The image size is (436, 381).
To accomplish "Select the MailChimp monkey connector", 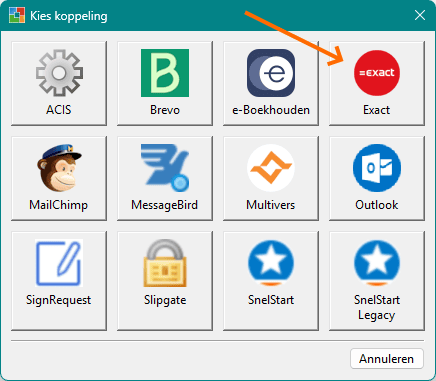I will pos(59,178).
